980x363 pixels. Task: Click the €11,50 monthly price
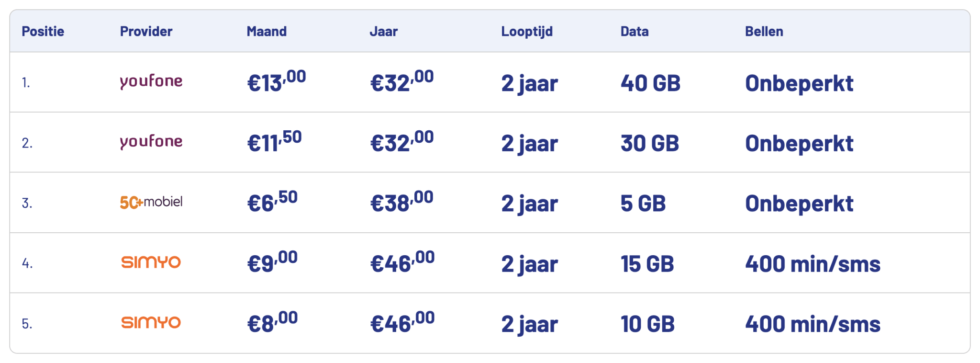(x=274, y=142)
